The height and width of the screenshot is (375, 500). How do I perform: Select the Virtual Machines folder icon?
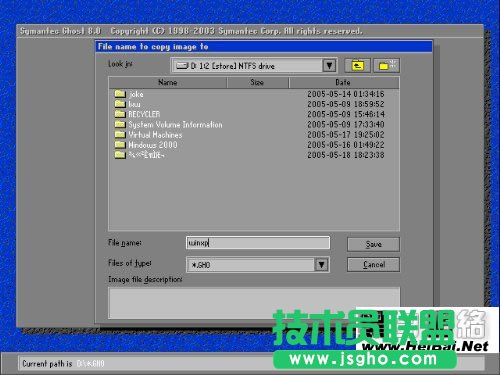[x=120, y=135]
